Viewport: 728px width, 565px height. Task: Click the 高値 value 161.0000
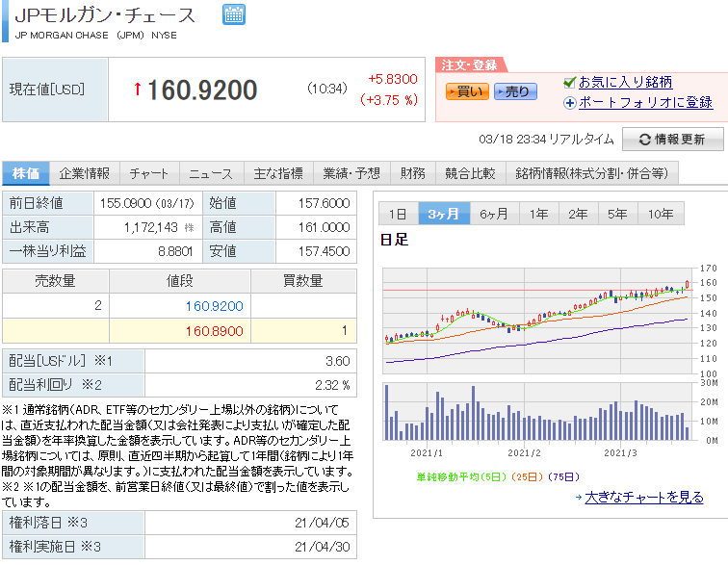click(325, 227)
